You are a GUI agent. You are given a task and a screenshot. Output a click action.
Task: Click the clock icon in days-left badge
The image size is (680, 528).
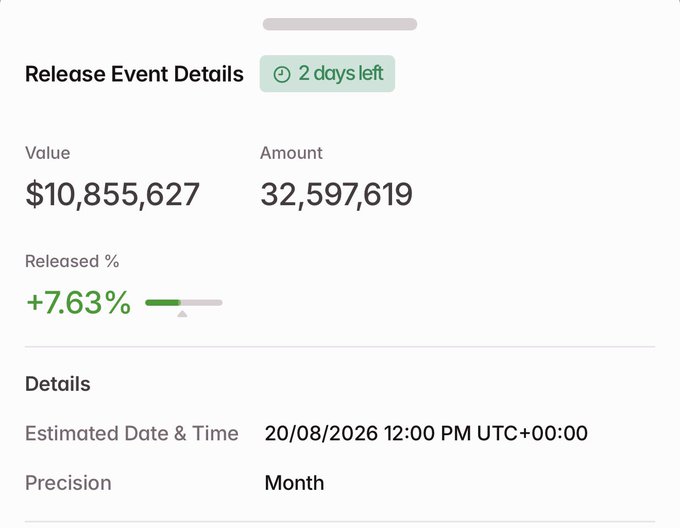coord(281,74)
